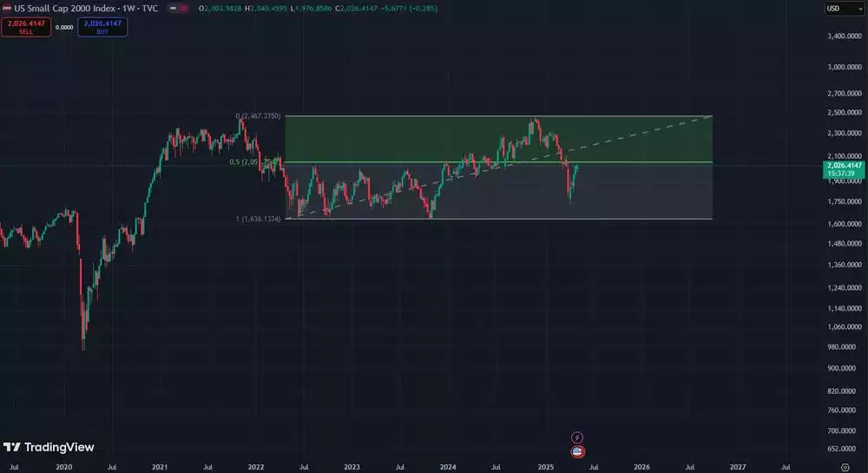Click the OHLC close value C2,026.4147
Screen dimensions: 868x473
(356, 9)
